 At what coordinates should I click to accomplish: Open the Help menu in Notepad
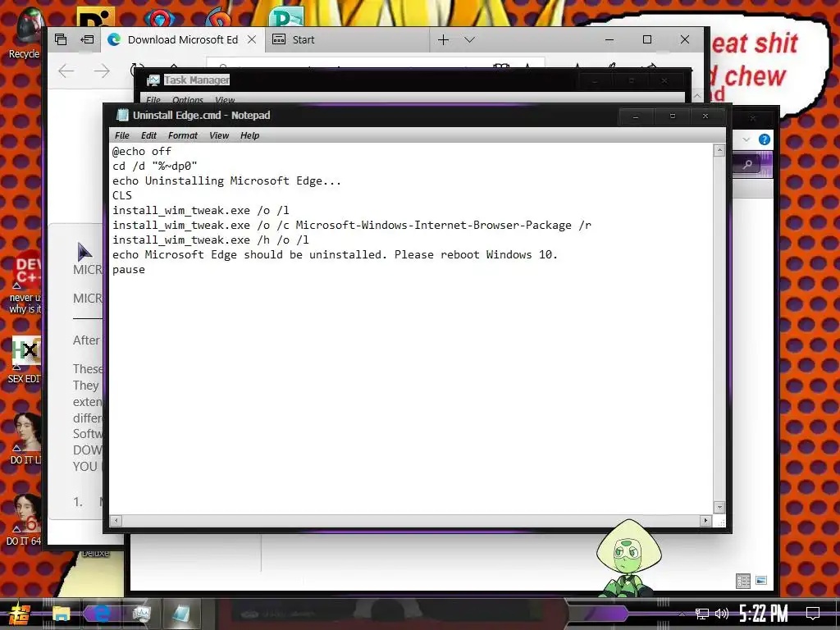[249, 135]
